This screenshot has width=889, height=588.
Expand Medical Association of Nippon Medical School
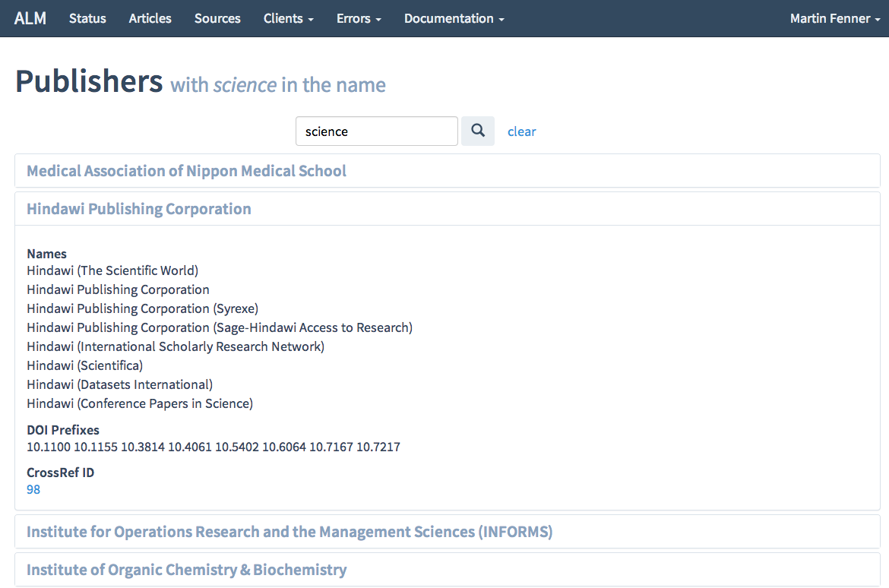186,171
